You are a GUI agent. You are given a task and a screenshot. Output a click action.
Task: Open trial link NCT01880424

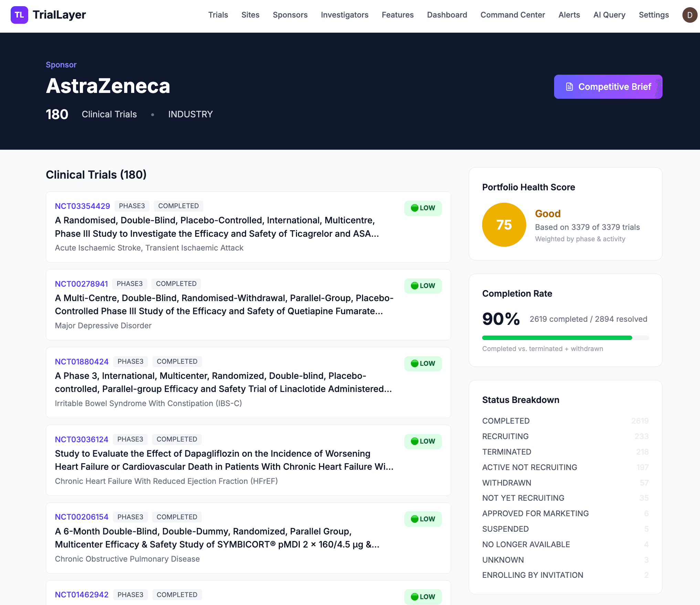82,361
